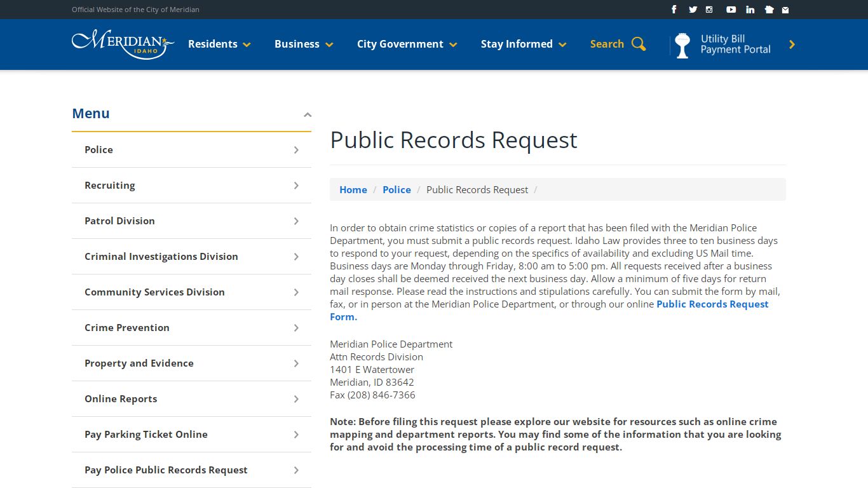Screen dimensions: 868x488
Task: Click the Attn Records Division line
Action: click(376, 356)
